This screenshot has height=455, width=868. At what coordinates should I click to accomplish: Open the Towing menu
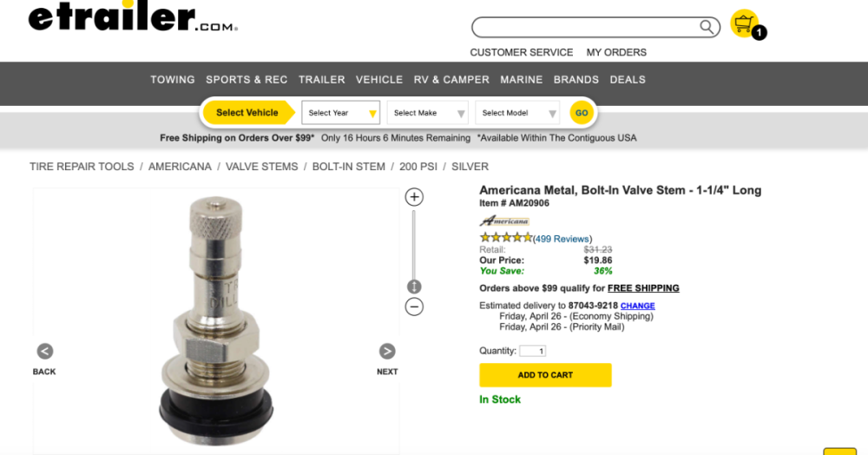pos(173,80)
